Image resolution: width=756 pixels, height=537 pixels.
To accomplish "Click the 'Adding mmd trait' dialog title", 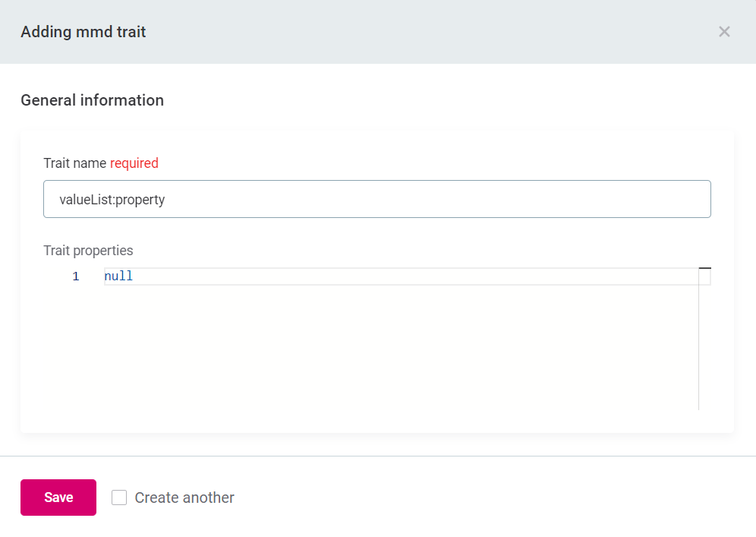I will (x=83, y=32).
